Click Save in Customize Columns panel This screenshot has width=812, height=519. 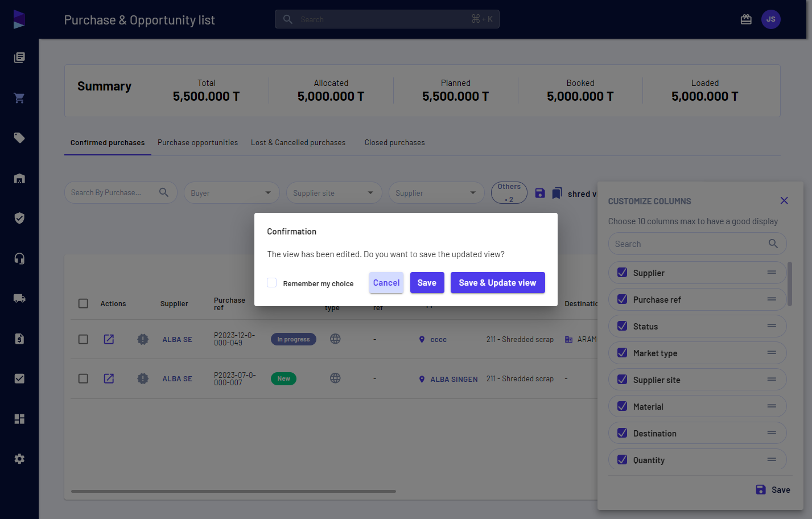[x=773, y=489]
